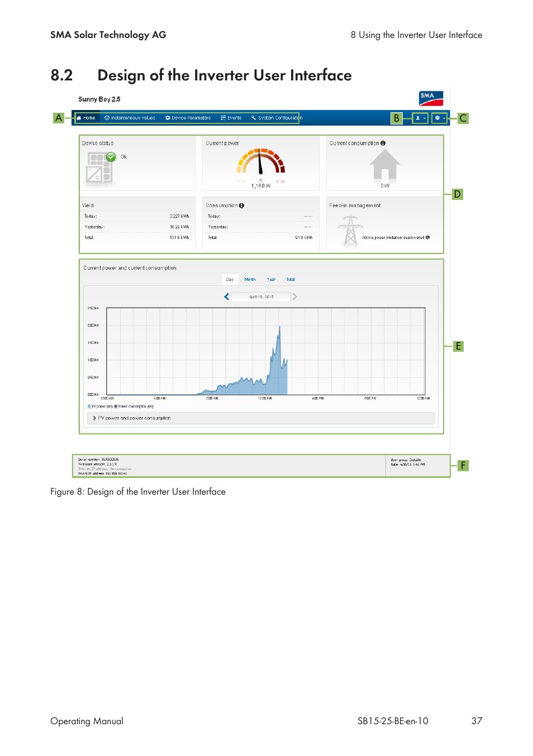Click the Yield Today row
533x756 pixels.
click(x=136, y=216)
